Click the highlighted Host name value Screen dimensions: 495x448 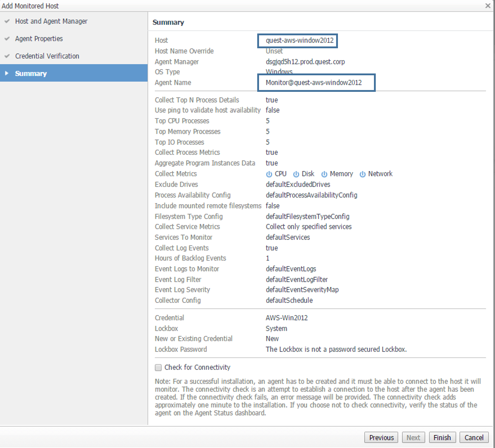pyautogui.click(x=299, y=40)
